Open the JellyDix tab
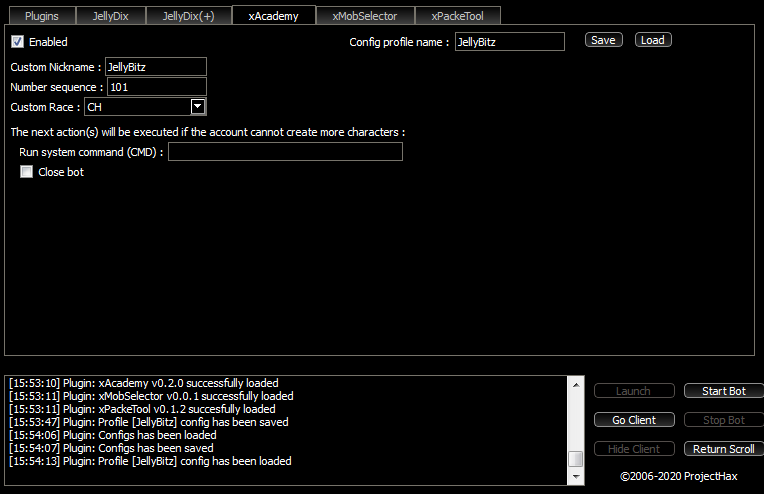Screen dimensions: 764x494 coord(110,16)
